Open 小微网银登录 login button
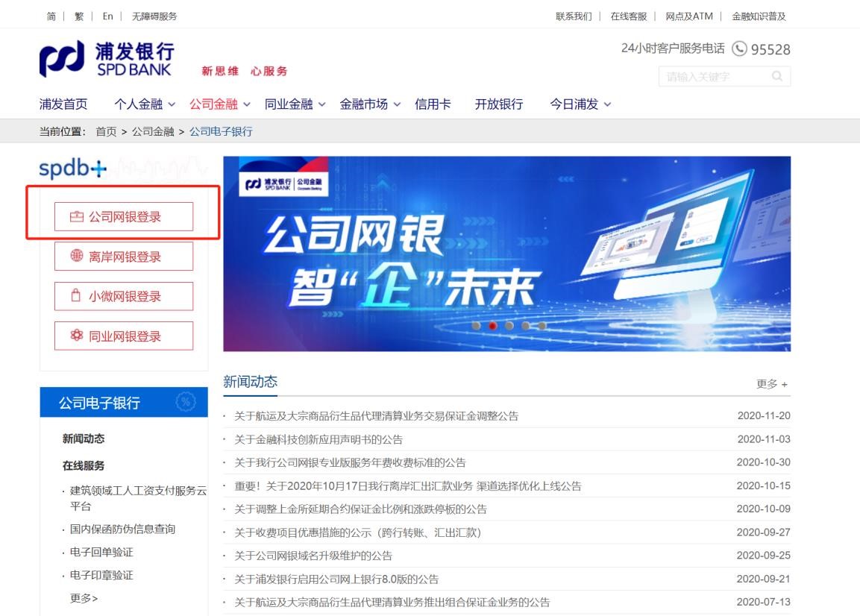 (x=124, y=296)
